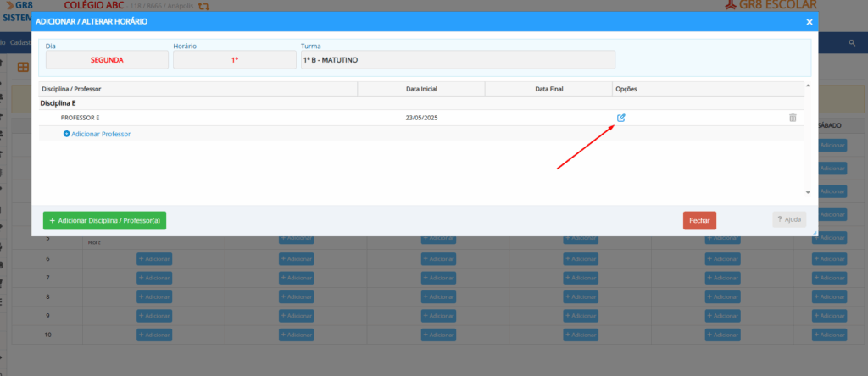Click the GR8 ESCOLAR logo at top right
The height and width of the screenshot is (376, 868).
pos(770,5)
